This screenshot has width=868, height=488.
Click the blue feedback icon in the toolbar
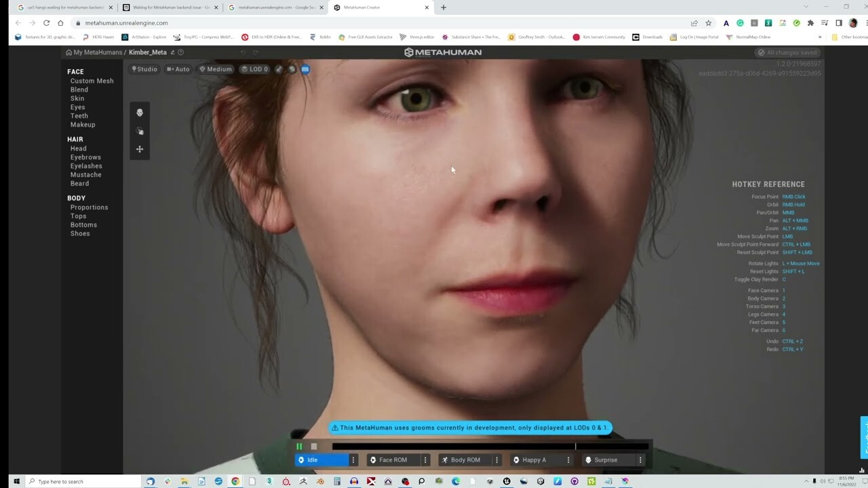[305, 68]
